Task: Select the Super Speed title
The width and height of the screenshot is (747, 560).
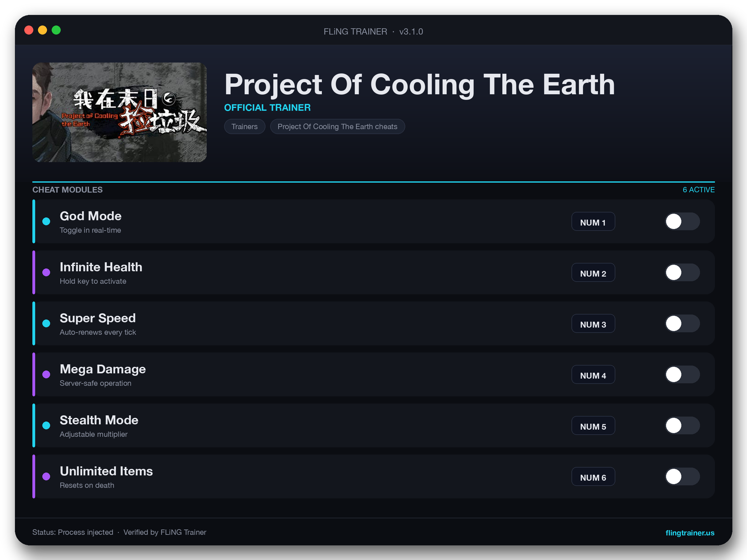Action: click(98, 318)
